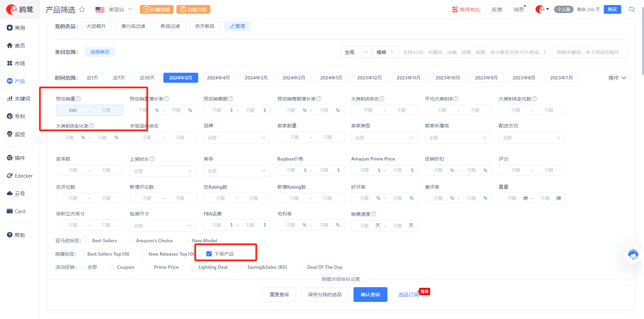Click 确认查询 button
644x319 pixels.
tap(370, 295)
